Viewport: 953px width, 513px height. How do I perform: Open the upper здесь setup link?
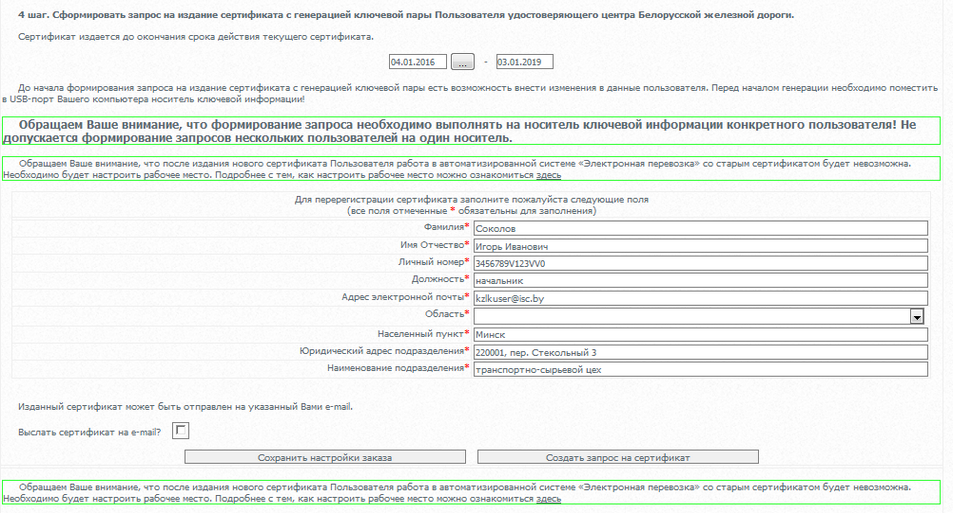click(x=548, y=175)
